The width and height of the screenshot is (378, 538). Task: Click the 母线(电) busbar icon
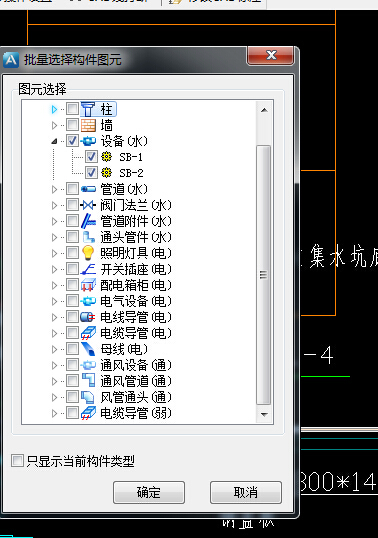click(x=88, y=349)
